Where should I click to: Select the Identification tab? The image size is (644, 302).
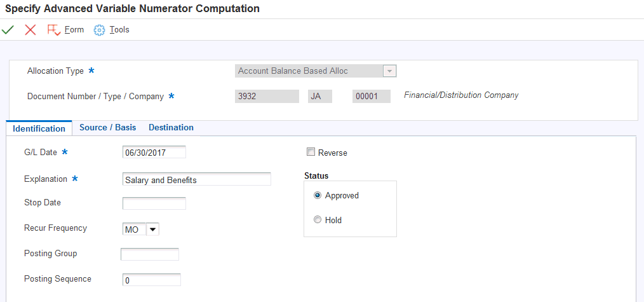[39, 128]
